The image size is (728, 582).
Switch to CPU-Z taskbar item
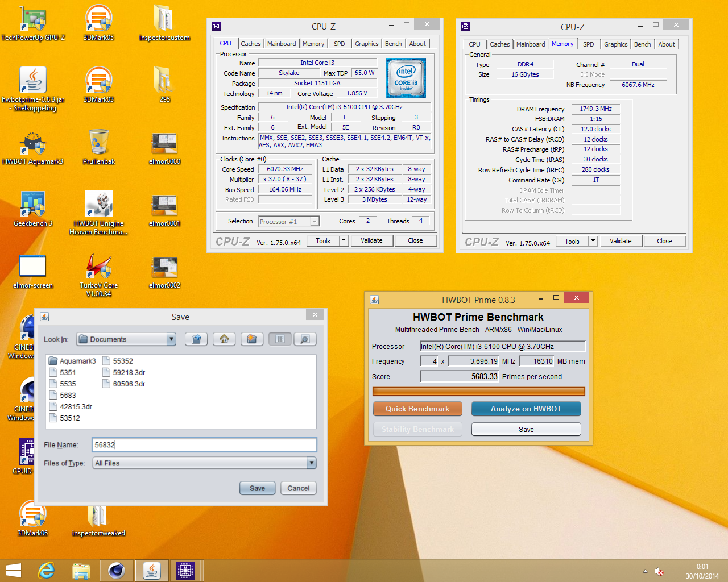coord(185,571)
